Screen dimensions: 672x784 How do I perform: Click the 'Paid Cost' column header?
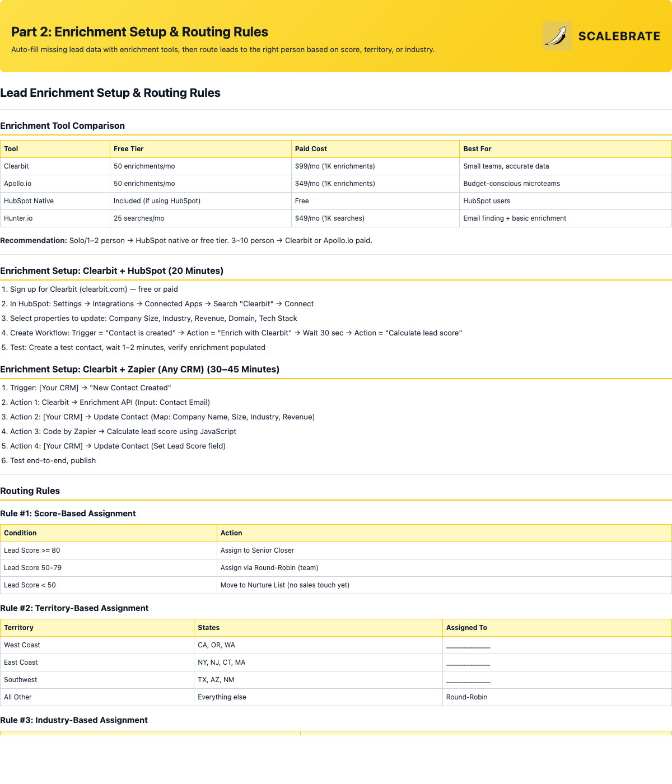click(x=375, y=149)
